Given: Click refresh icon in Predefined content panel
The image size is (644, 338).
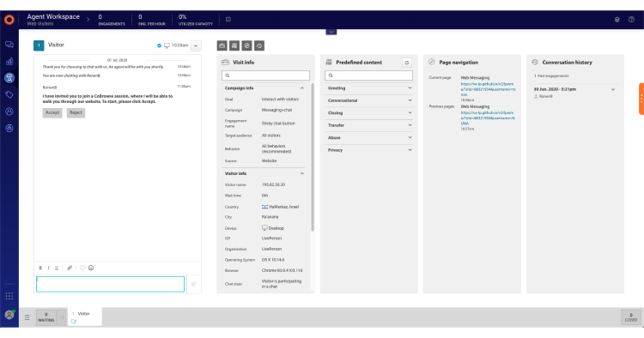Looking at the screenshot, I should (x=407, y=63).
